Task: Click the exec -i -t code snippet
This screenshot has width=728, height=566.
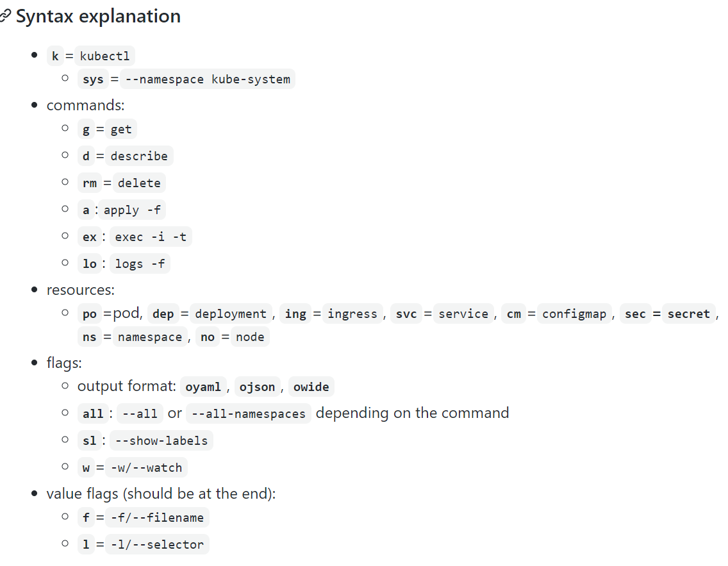Action: (x=151, y=237)
